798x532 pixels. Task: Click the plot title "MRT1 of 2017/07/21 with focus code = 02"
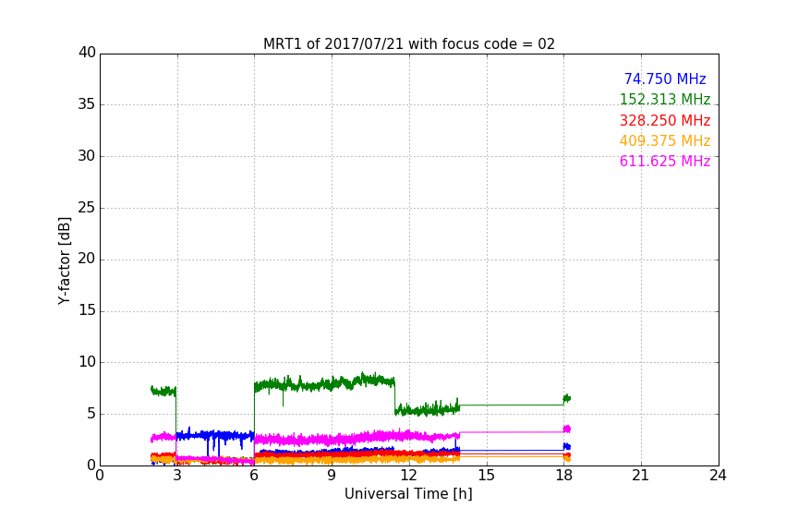click(408, 44)
